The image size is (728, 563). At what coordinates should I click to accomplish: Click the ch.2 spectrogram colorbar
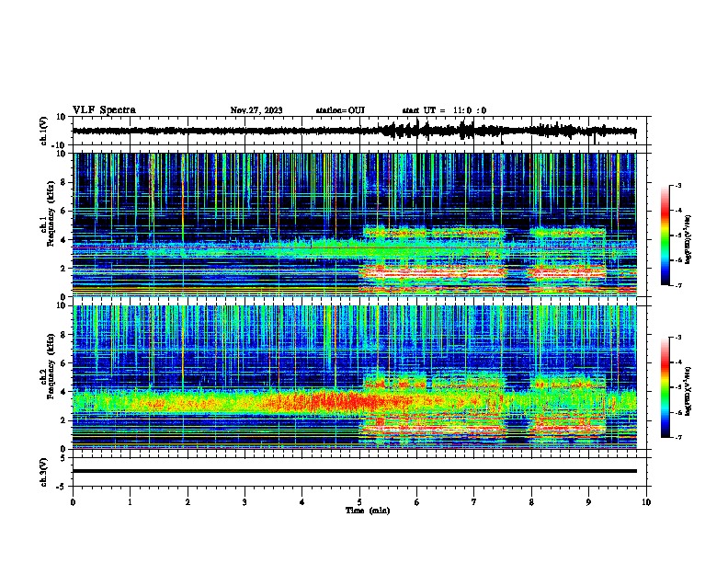(665, 387)
